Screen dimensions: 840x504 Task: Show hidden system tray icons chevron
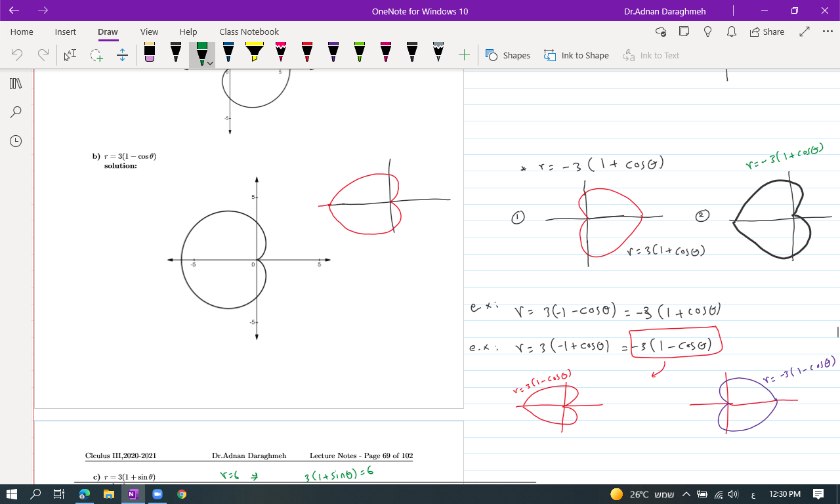pyautogui.click(x=686, y=494)
